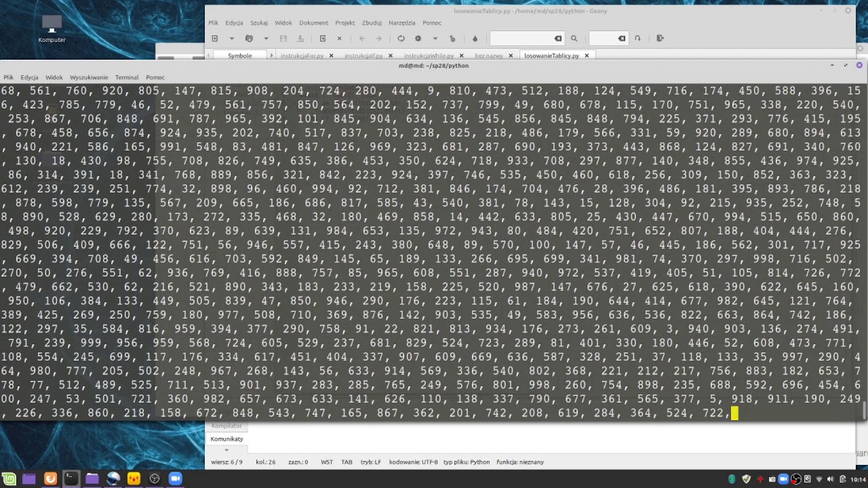Screen dimensions: 868x488
Task: Click the terminal icon in the taskbar
Action: pyautogui.click(x=71, y=479)
